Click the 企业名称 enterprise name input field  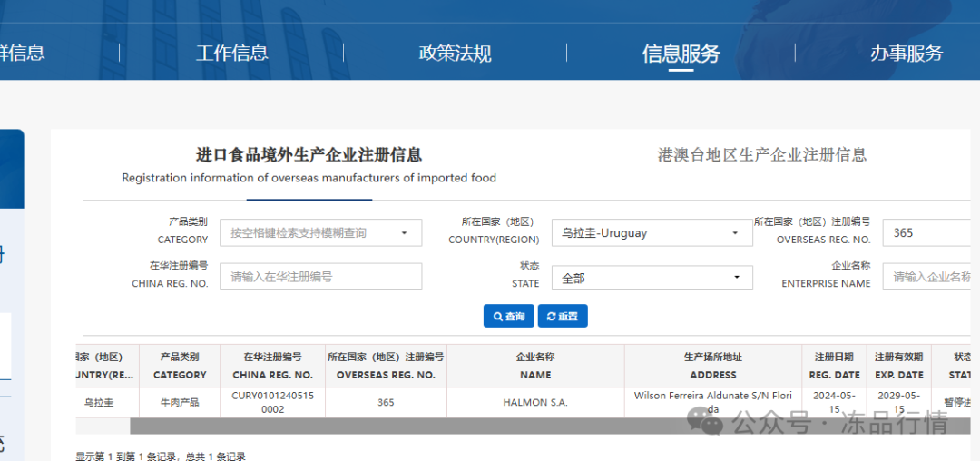pos(930,277)
